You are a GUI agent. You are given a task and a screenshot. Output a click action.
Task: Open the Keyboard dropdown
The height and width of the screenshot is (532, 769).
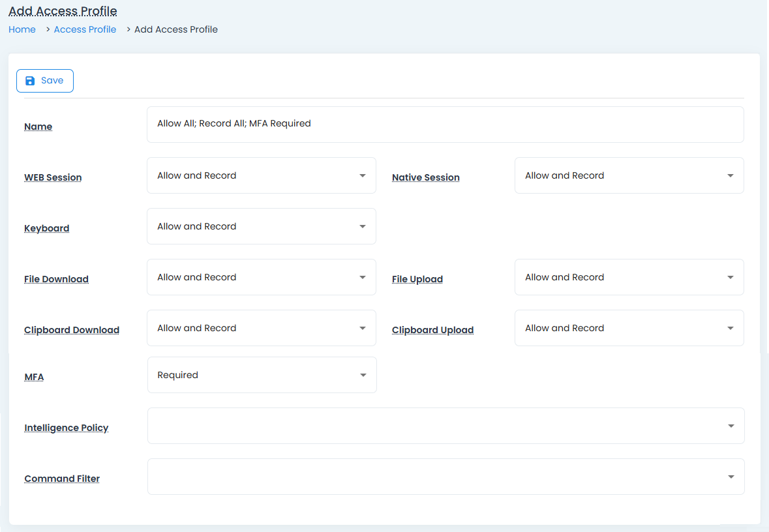pos(261,226)
